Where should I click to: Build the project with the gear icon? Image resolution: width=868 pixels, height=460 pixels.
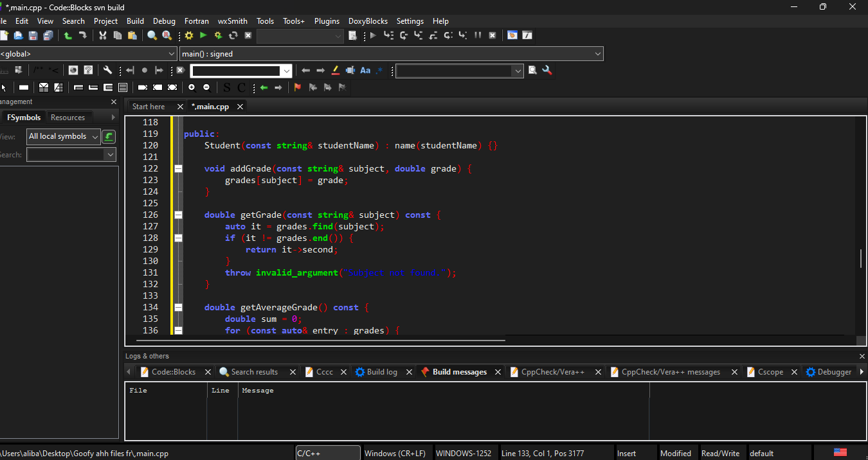(x=188, y=35)
